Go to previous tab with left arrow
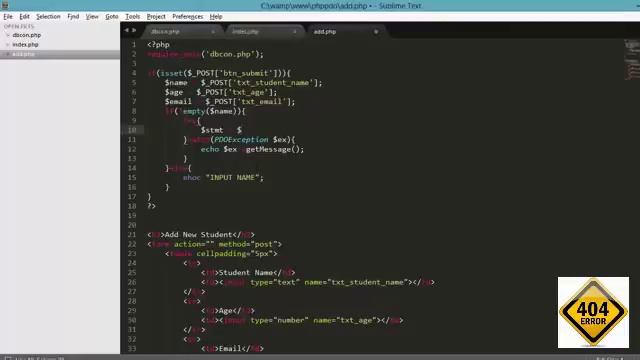The image size is (640, 360). [127, 30]
